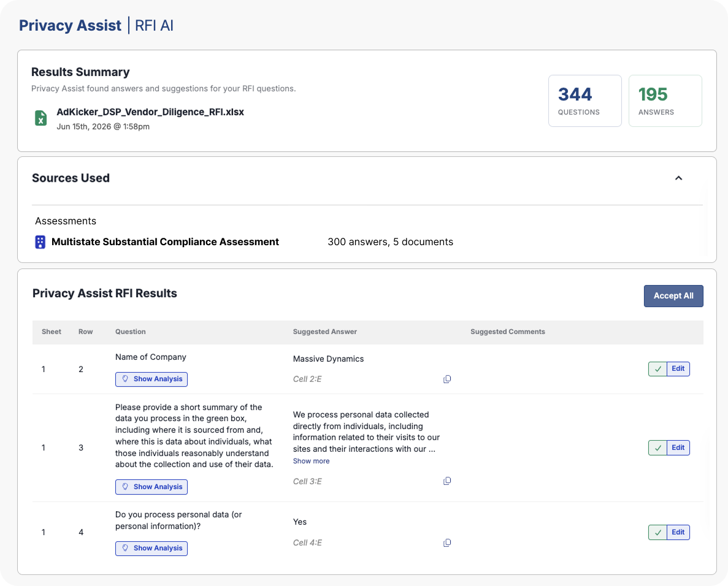728x586 pixels.
Task: Expand the truncated answer with Show more
Action: (x=311, y=461)
